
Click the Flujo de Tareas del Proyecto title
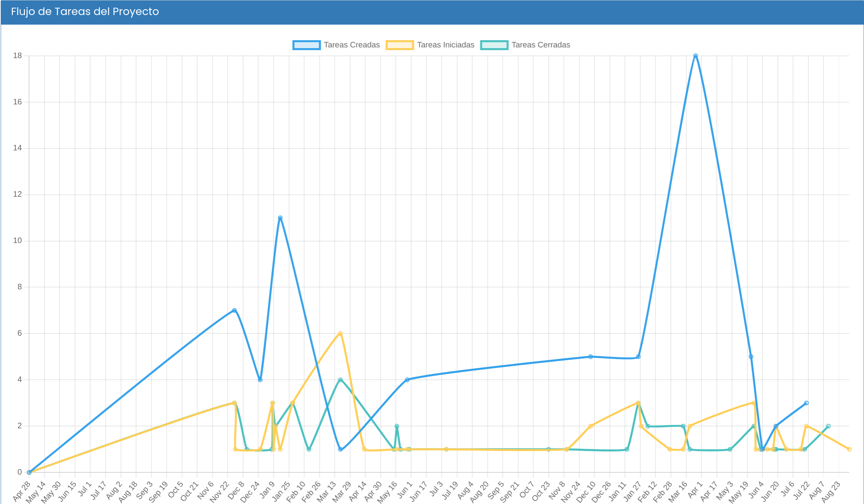point(85,12)
